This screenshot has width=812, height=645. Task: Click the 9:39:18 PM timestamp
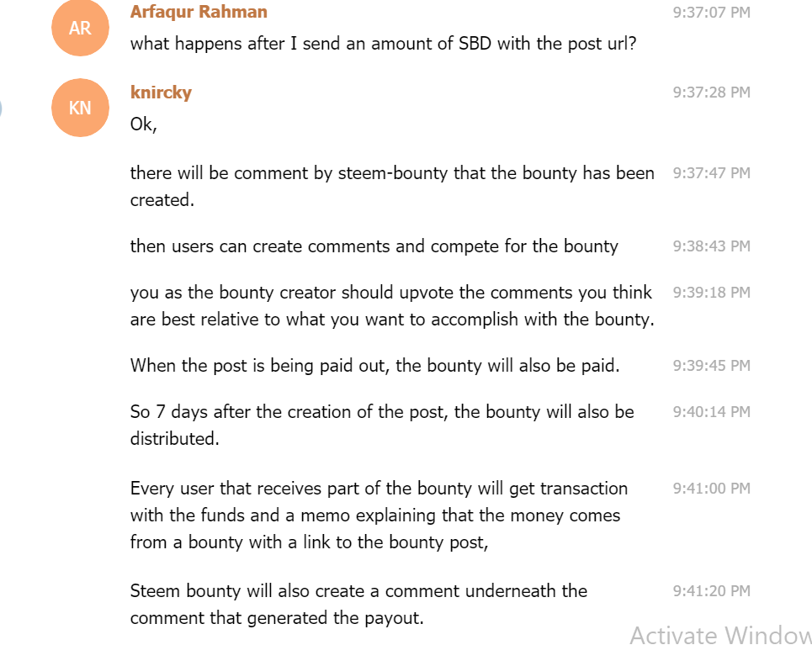pos(711,293)
